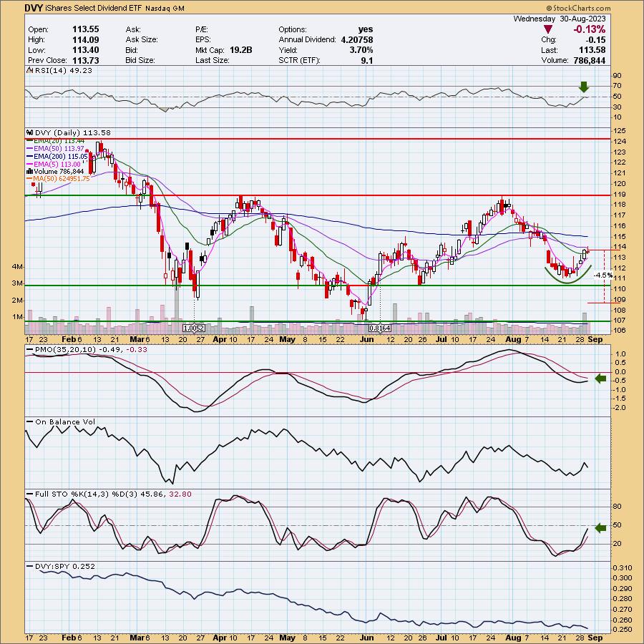Screen dimensions: 644x644
Task: Click the candlestick icon before DVY (Daily)
Action: coord(29,132)
